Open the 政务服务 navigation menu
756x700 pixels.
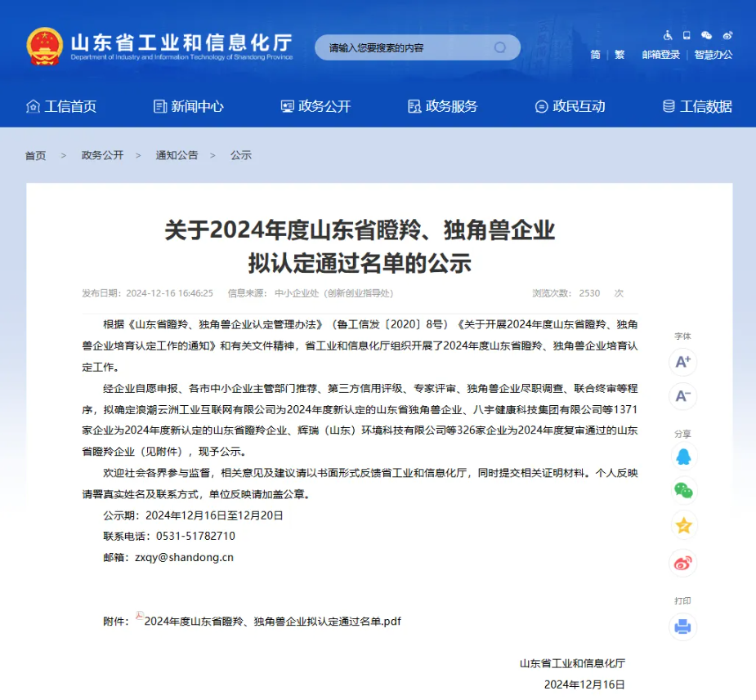tap(442, 106)
